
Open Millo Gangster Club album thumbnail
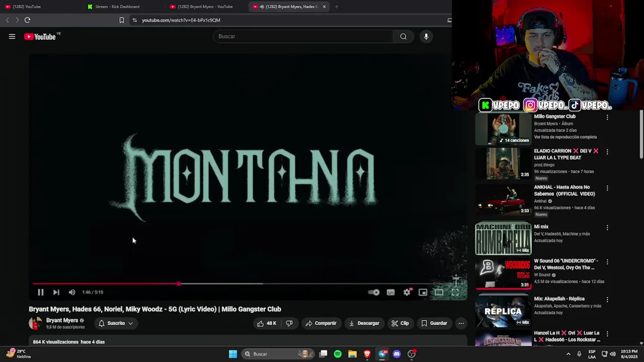pyautogui.click(x=503, y=129)
